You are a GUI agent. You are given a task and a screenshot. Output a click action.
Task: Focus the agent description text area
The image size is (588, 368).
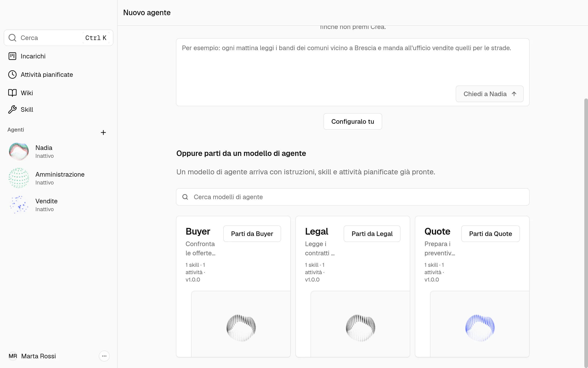[x=353, y=72]
